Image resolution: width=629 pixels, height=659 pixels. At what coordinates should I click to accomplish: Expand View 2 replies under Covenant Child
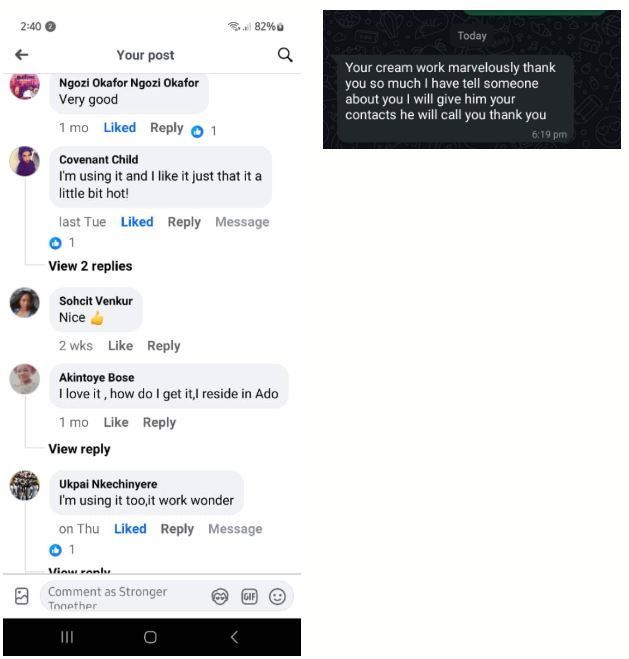(x=90, y=266)
